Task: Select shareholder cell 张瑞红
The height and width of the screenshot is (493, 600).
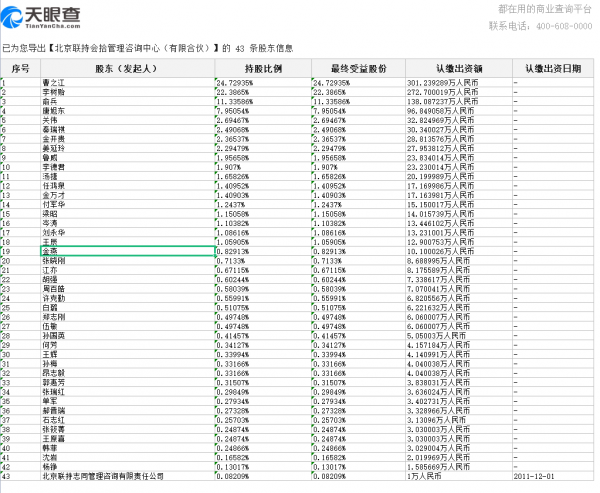Action: pyautogui.click(x=127, y=392)
